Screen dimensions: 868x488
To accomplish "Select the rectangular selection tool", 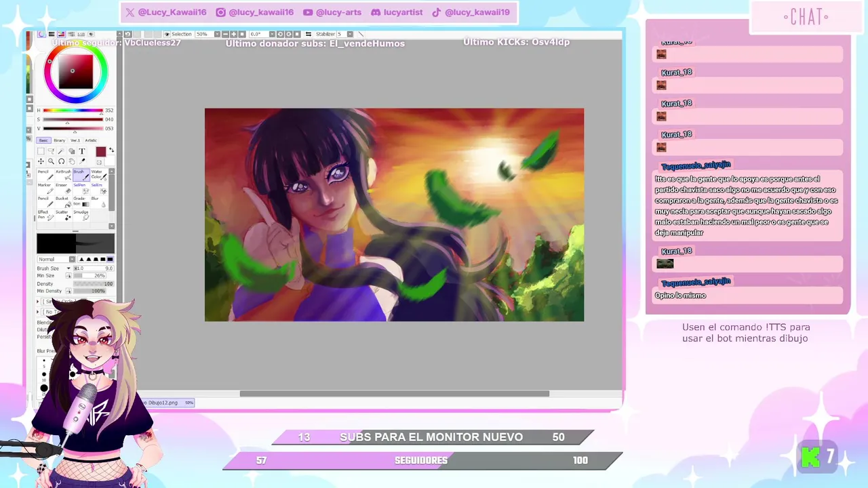I will coord(41,151).
